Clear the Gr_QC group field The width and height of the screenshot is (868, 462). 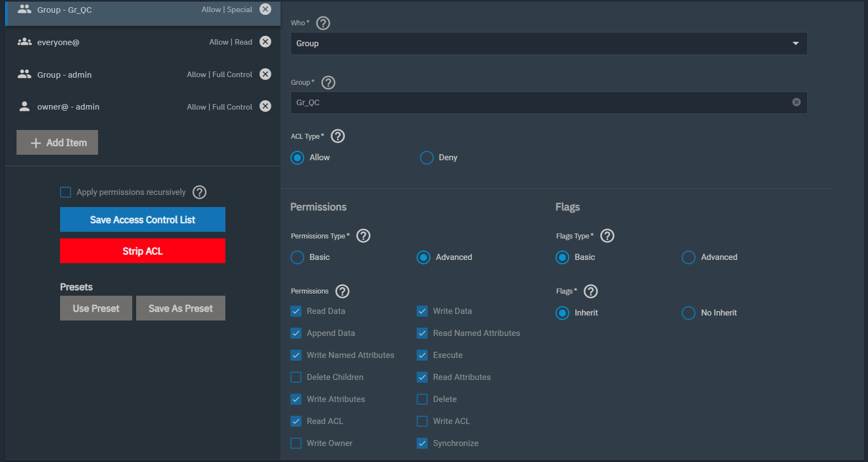[796, 102]
